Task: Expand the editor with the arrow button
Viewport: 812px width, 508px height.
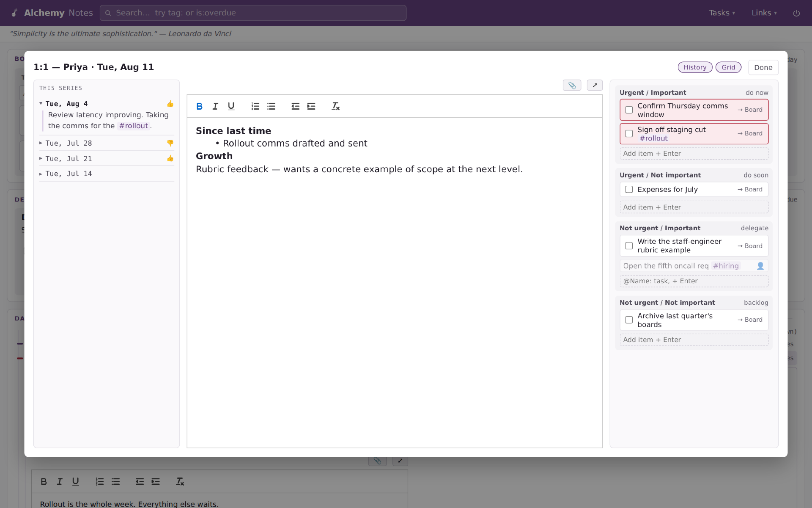Action: pyautogui.click(x=595, y=86)
